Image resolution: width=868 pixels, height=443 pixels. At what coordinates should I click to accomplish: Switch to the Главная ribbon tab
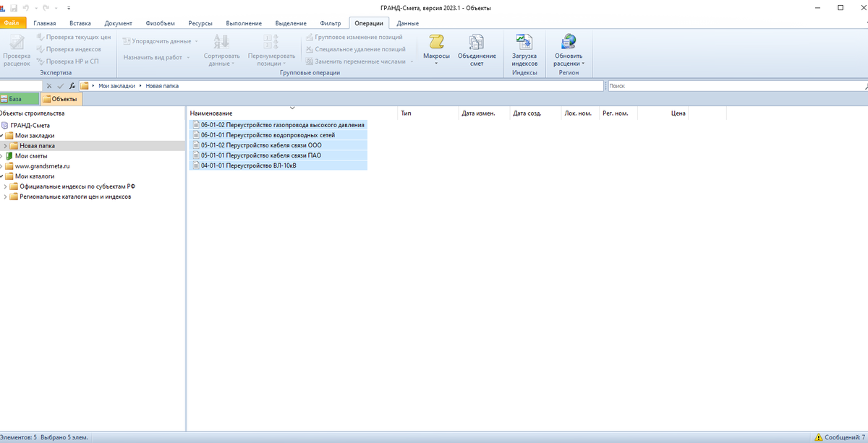click(x=45, y=23)
